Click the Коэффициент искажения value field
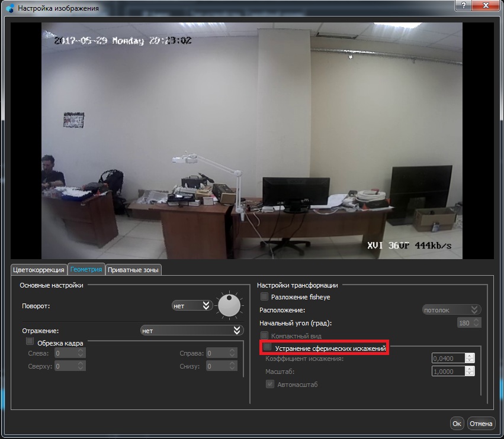Screen dimensions: 504x439 click(448, 358)
